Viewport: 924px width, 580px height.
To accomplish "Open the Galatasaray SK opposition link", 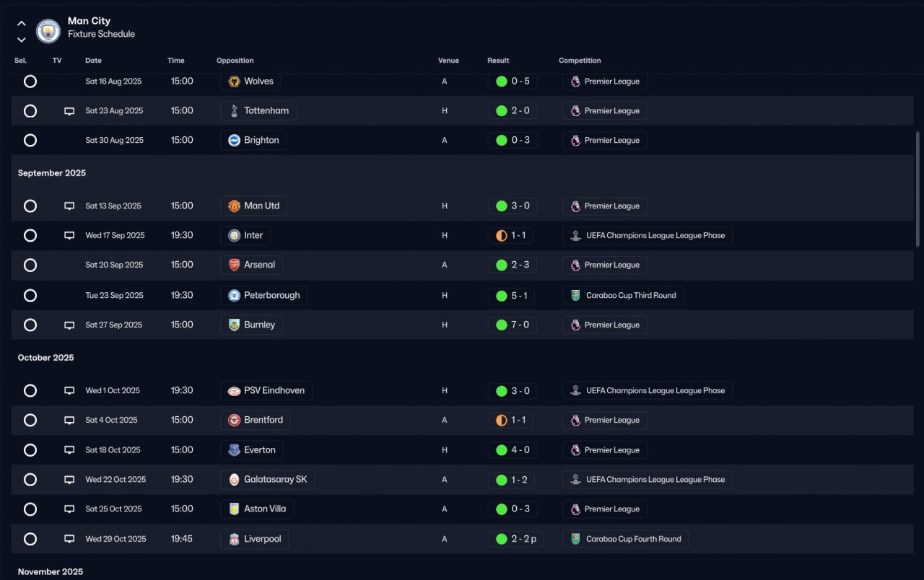I will pyautogui.click(x=268, y=480).
